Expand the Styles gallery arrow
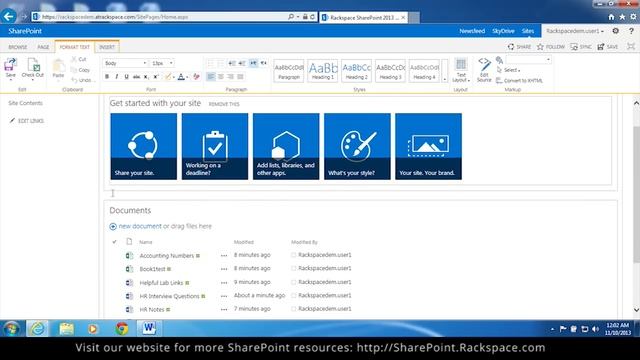 (x=445, y=71)
